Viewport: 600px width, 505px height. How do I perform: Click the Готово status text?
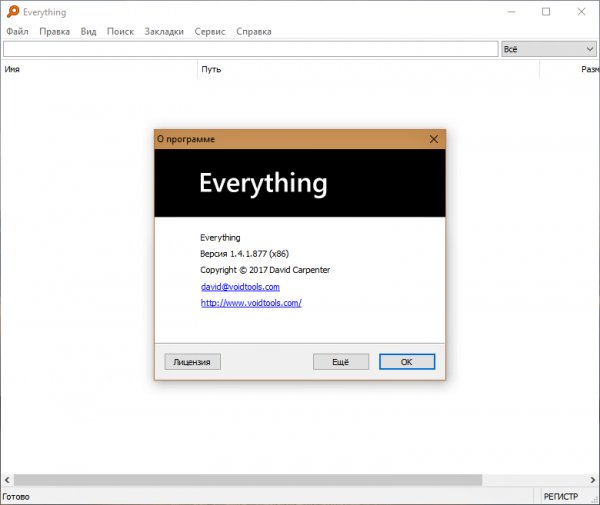click(x=16, y=497)
